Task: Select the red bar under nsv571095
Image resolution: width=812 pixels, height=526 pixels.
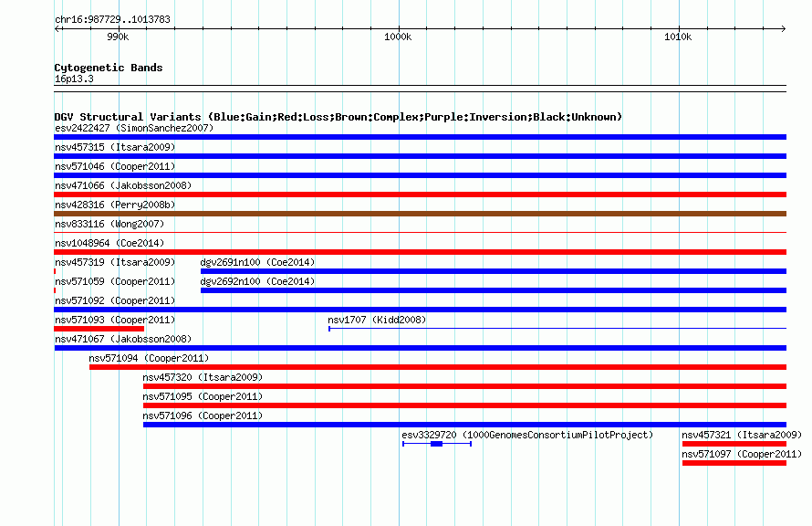Action: [465, 405]
